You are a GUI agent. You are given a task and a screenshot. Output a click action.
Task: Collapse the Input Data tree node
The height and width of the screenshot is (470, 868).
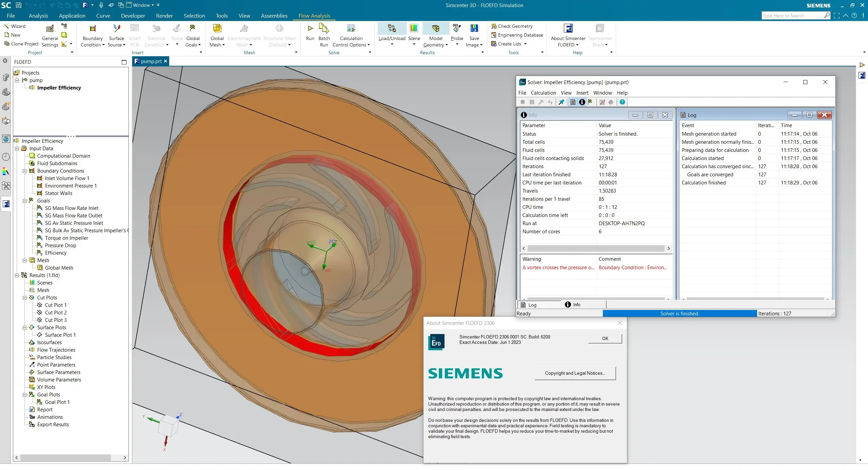pyautogui.click(x=17, y=149)
